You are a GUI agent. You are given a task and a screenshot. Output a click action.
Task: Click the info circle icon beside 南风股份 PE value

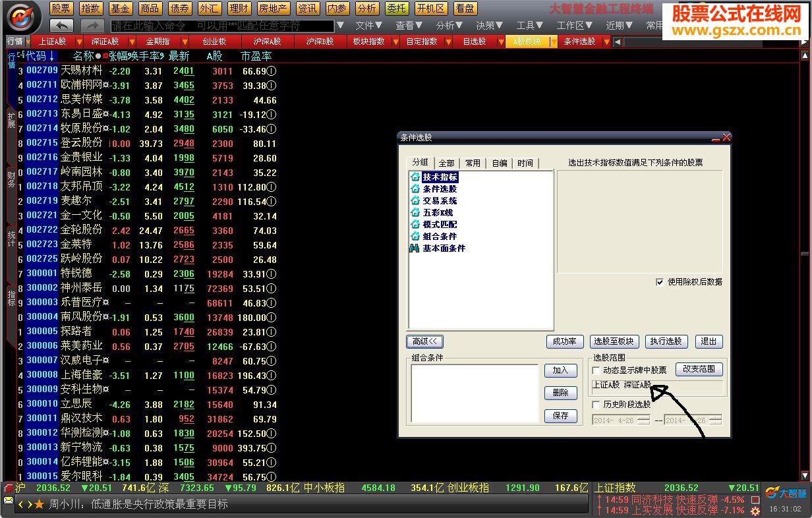(x=272, y=318)
